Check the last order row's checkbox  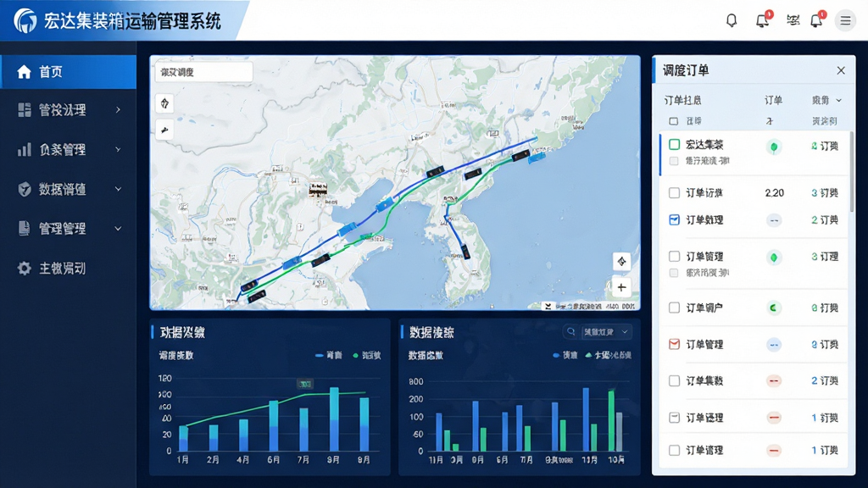coord(674,451)
